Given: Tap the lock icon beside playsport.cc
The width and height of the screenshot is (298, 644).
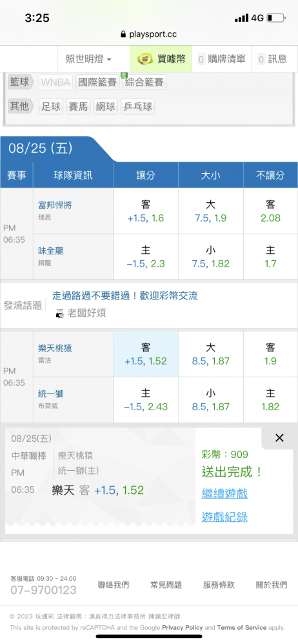Looking at the screenshot, I should (123, 35).
